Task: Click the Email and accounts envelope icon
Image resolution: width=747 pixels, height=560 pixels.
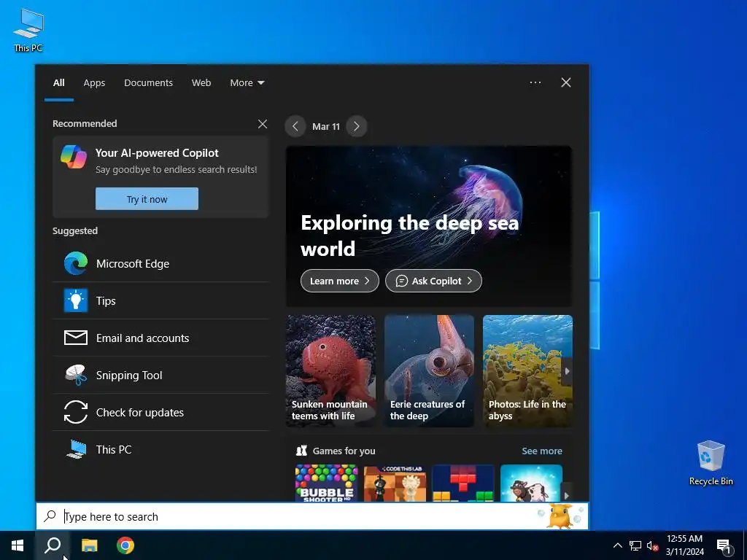Action: [76, 338]
